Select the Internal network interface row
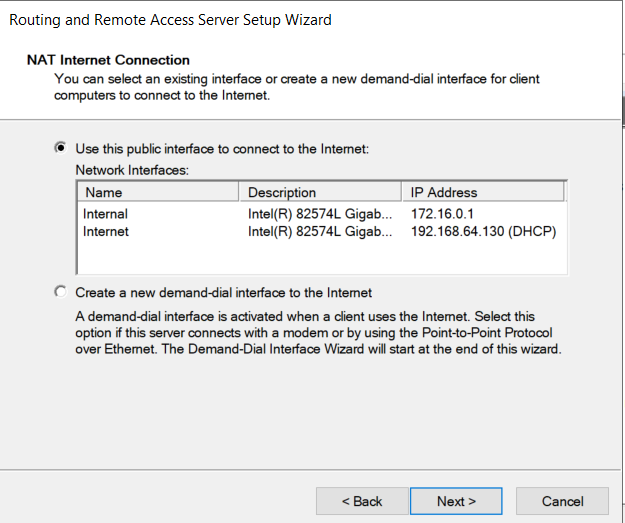 click(x=106, y=214)
